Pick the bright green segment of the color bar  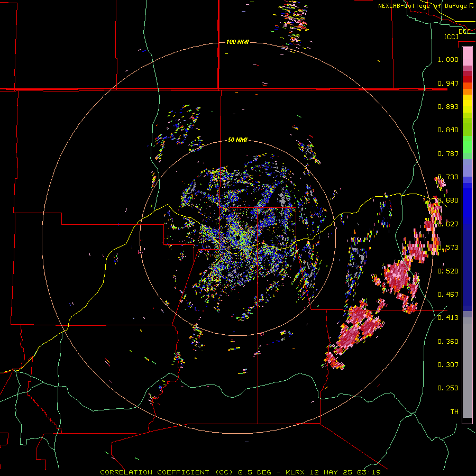click(467, 144)
